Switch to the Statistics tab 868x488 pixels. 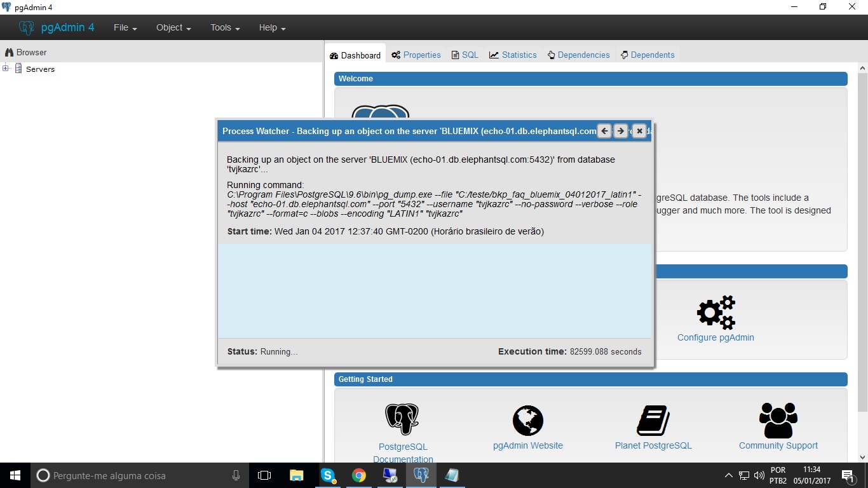[513, 55]
